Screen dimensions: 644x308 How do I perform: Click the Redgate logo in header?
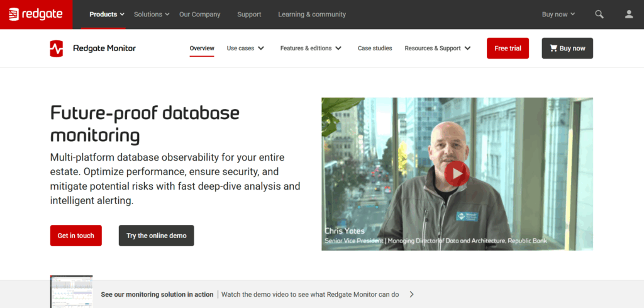pyautogui.click(x=36, y=14)
